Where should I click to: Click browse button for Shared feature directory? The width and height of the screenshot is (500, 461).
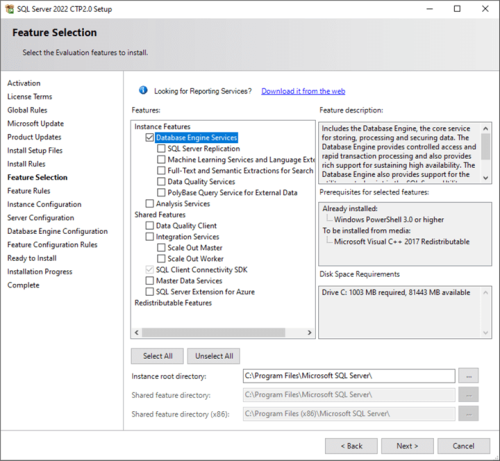pyautogui.click(x=469, y=395)
